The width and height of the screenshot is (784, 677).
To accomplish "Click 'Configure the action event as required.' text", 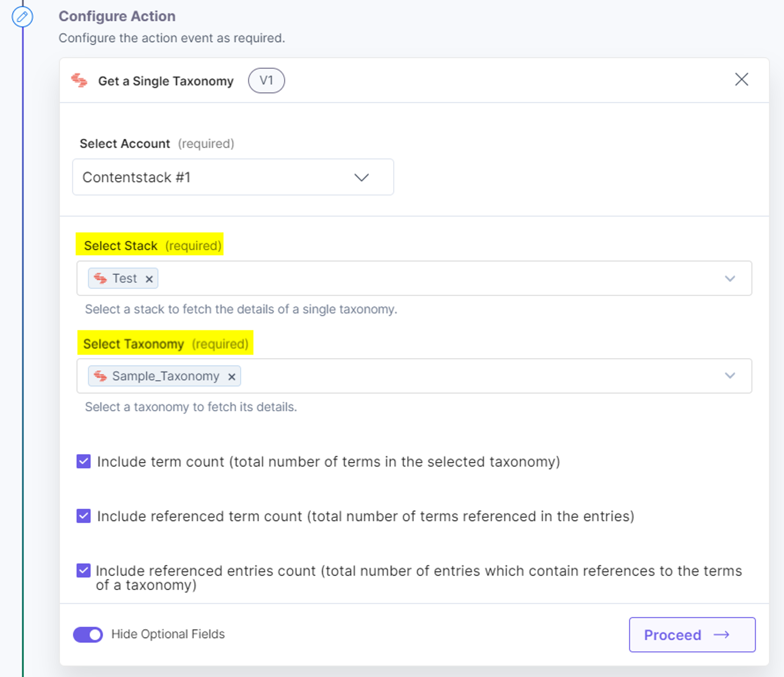I will click(172, 38).
